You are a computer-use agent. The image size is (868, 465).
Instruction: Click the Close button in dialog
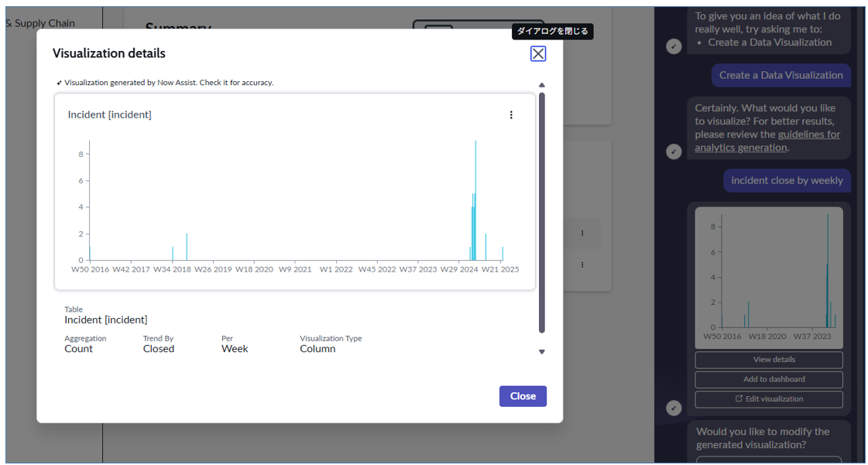pyautogui.click(x=523, y=396)
